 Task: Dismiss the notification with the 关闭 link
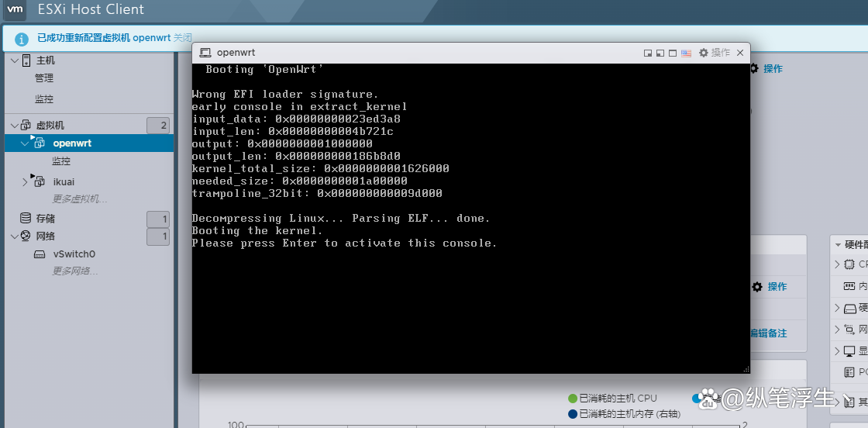(x=183, y=38)
